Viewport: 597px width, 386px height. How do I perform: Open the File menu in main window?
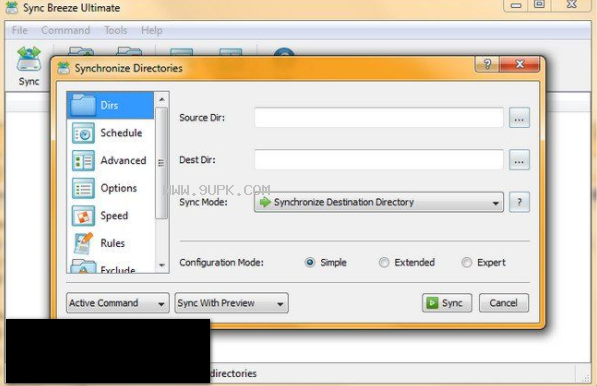(x=20, y=30)
